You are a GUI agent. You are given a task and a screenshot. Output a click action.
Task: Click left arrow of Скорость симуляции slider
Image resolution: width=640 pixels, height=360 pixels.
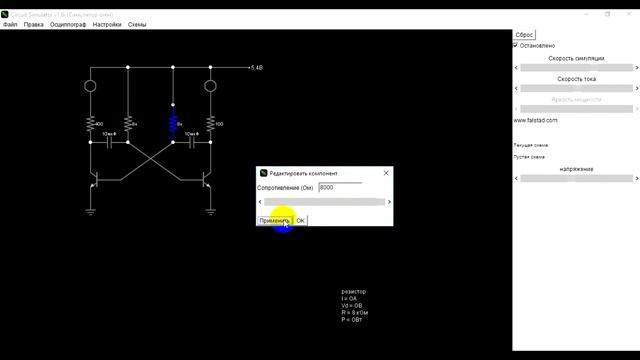[516, 68]
